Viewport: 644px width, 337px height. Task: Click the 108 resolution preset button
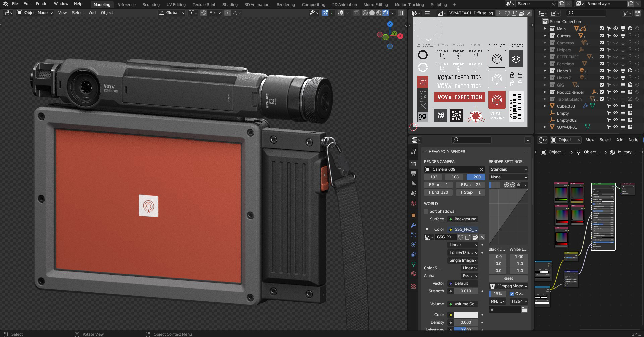tap(455, 177)
